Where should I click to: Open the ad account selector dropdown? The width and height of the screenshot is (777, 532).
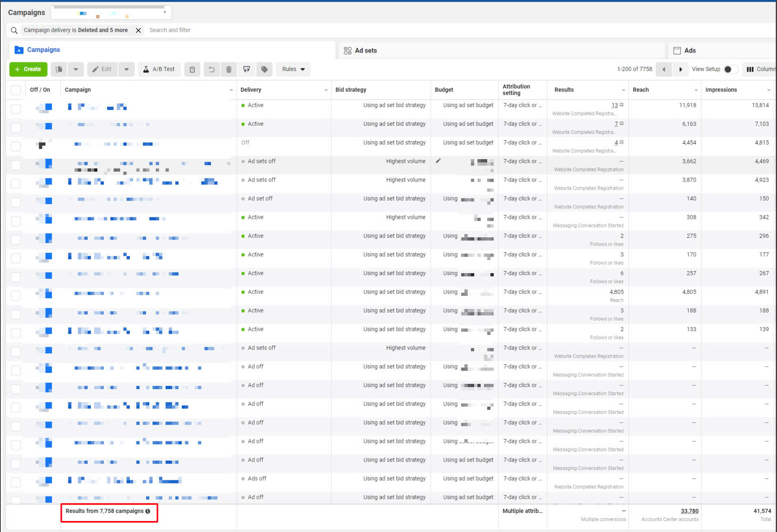[x=111, y=12]
